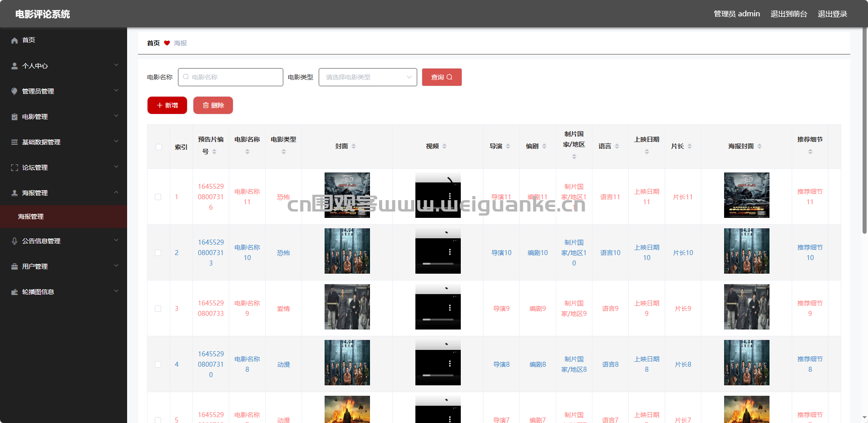868x423 pixels.
Task: Expand the 论坛管理 sidebar menu
Action: point(116,167)
